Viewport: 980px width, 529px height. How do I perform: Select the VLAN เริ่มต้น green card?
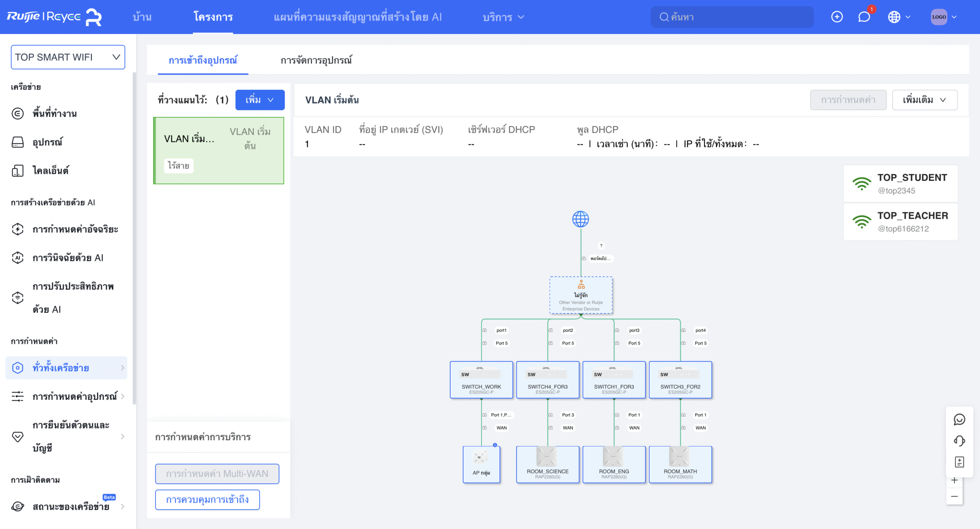219,150
